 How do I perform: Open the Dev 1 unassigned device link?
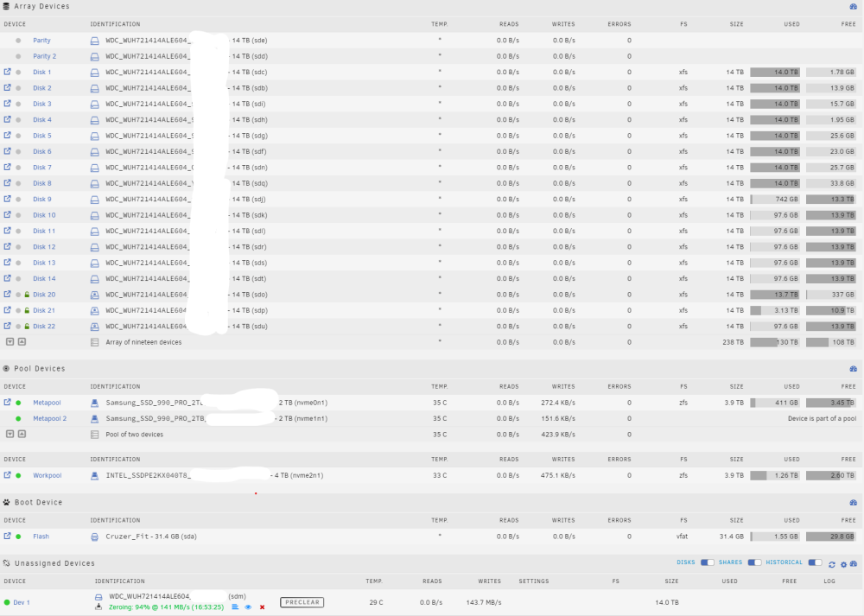pyautogui.click(x=22, y=602)
